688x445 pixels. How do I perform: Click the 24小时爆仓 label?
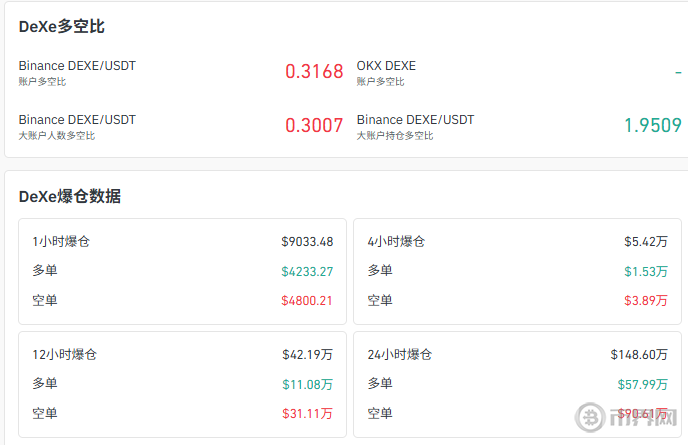[400, 355]
